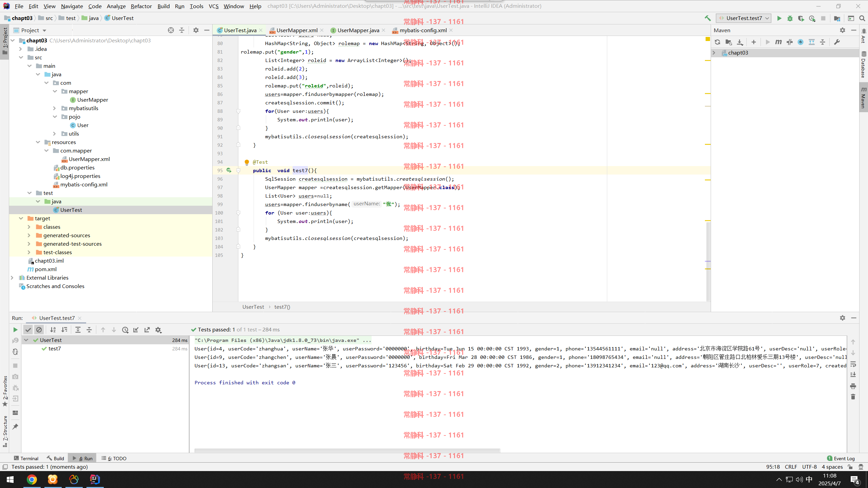The width and height of the screenshot is (868, 488).
Task: Open the Build tool window
Action: click(x=55, y=458)
